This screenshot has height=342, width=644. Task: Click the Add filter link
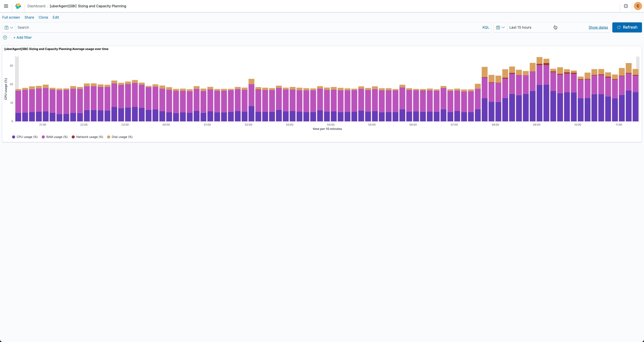(x=22, y=37)
